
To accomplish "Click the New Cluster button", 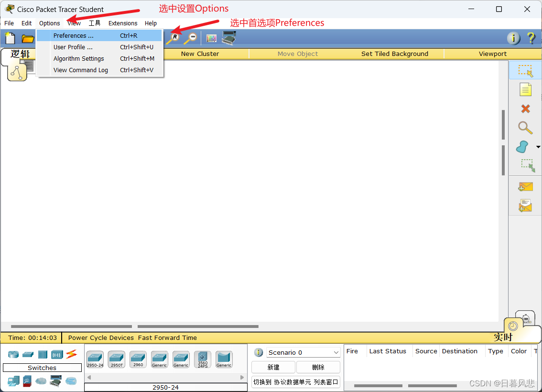I will [200, 54].
